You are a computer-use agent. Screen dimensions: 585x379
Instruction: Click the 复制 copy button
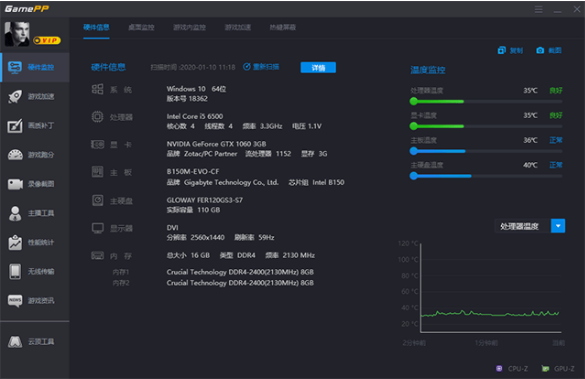click(x=510, y=50)
